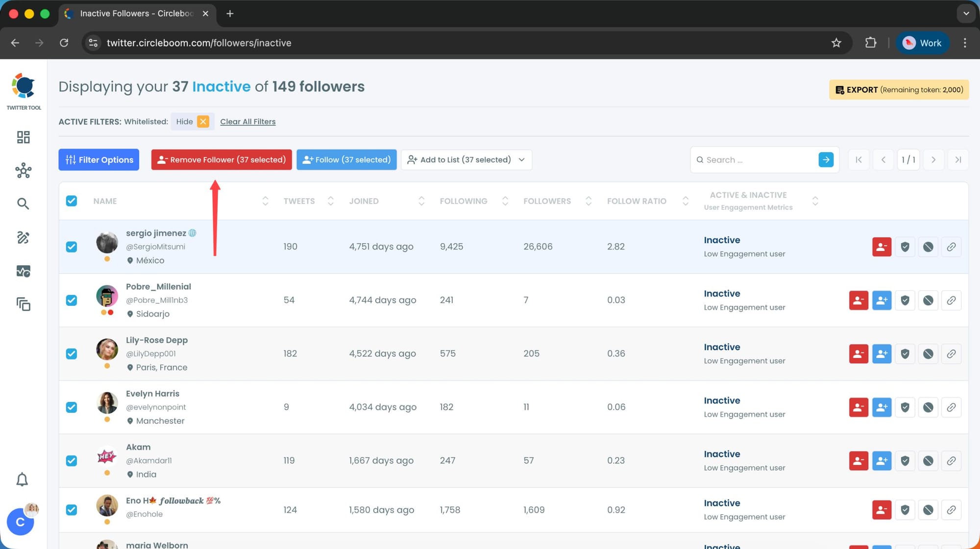Sort the table by FOLLOWERS column

588,200
